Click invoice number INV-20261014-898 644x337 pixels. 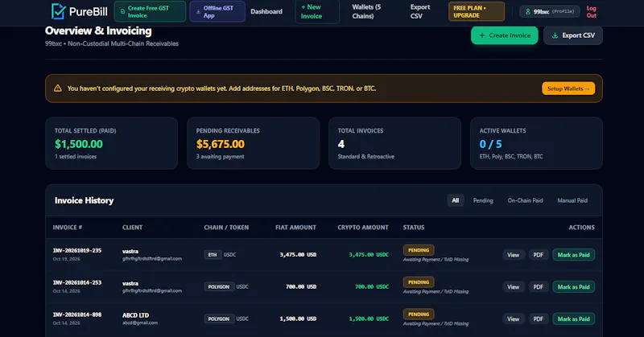(x=77, y=314)
